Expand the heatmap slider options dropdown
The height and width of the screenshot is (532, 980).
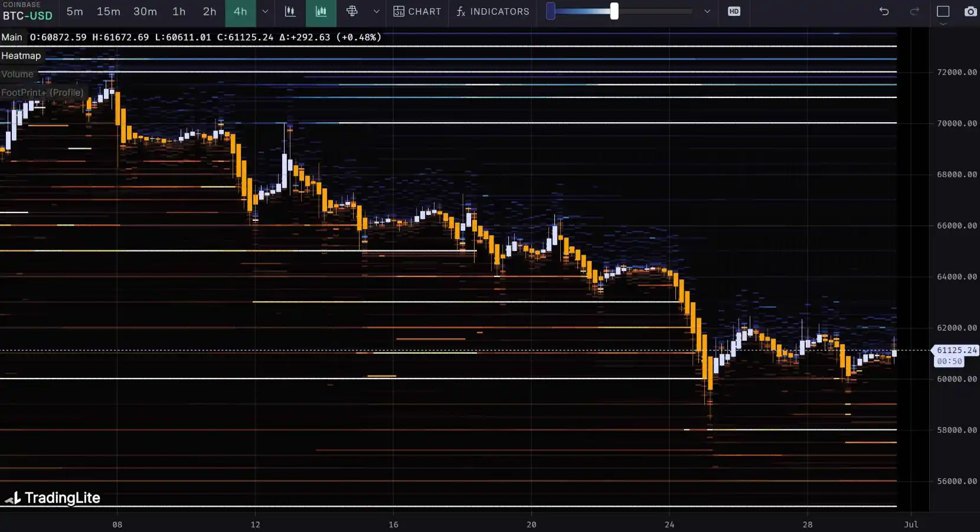click(707, 12)
